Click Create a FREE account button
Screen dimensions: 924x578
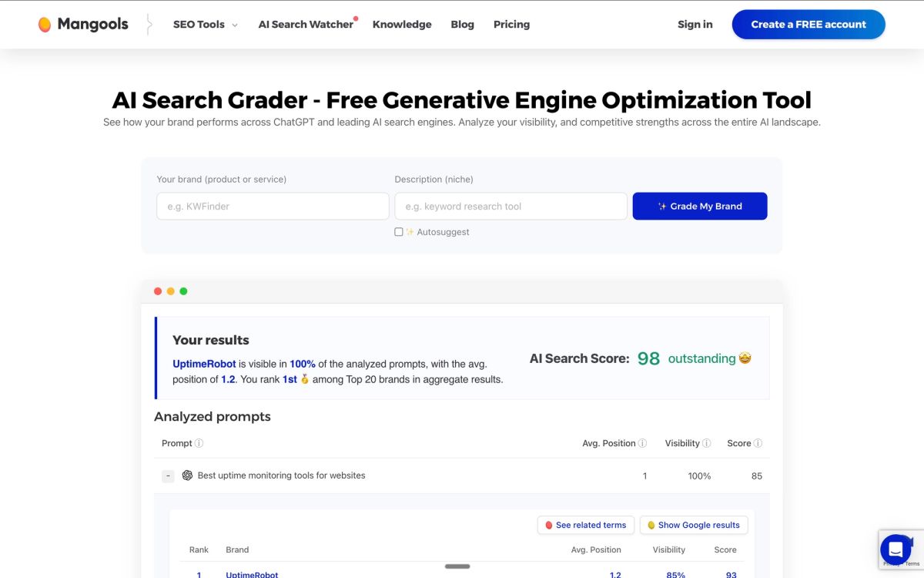[808, 25]
